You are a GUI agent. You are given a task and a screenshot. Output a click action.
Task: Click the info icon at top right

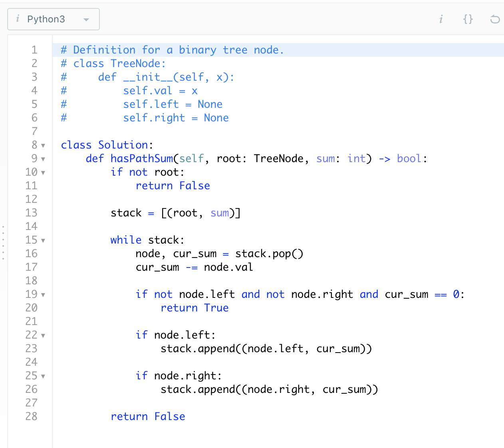coord(441,19)
